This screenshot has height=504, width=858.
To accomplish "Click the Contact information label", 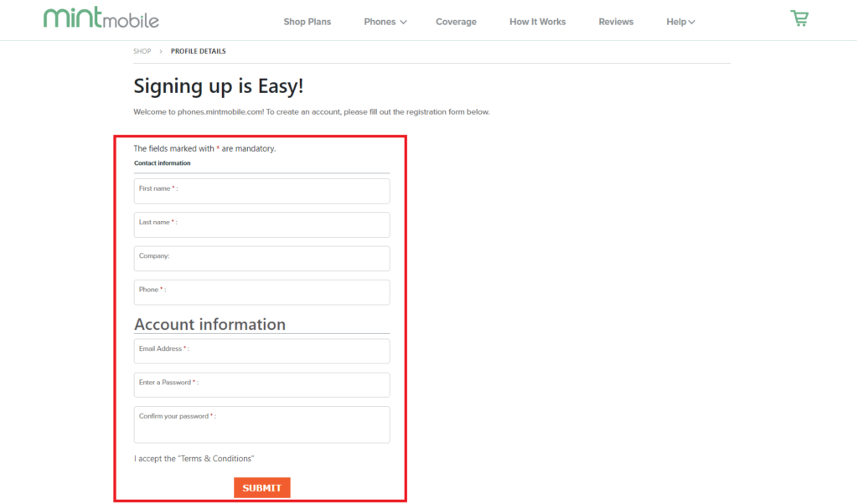I will [162, 163].
